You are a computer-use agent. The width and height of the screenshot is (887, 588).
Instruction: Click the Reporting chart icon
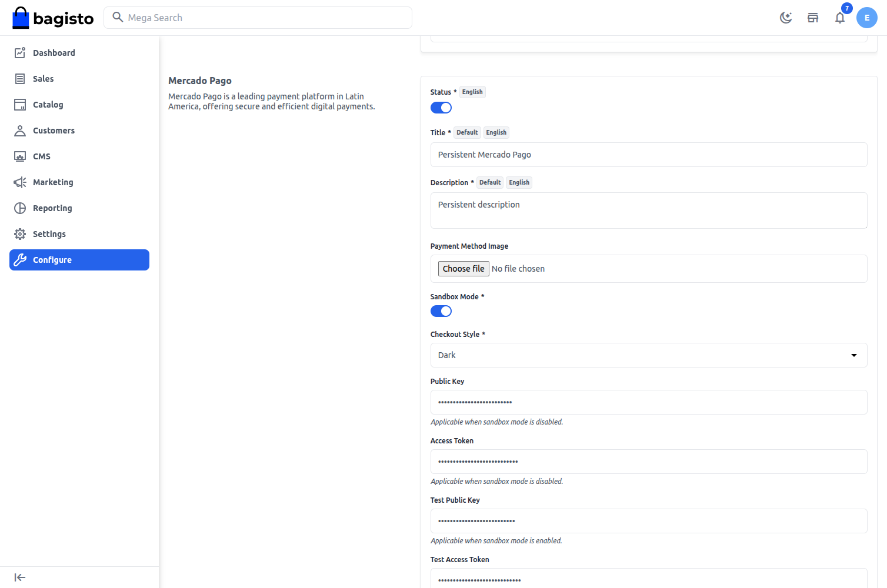point(20,208)
